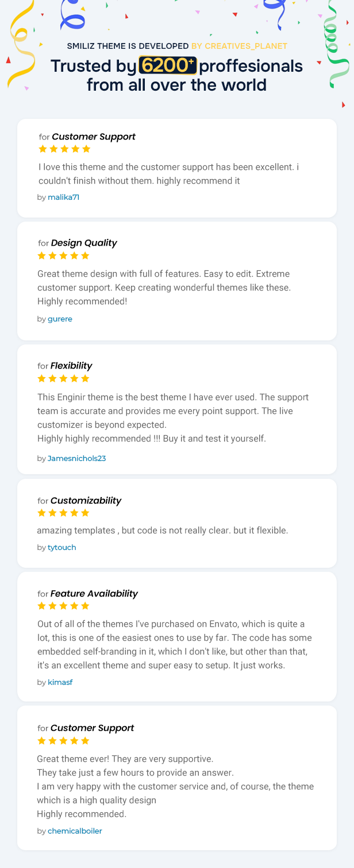Open kimasf reviewer profile link
Viewport: 354px width, 868px height.
pyautogui.click(x=60, y=683)
